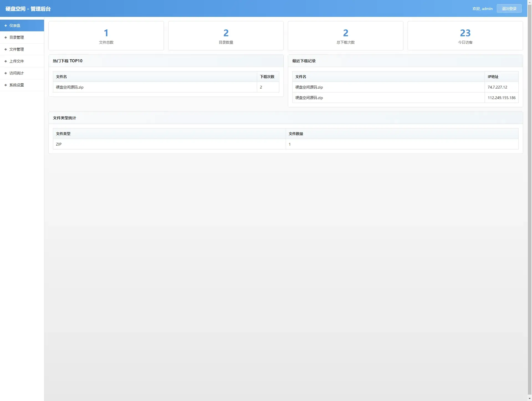Click the 退出登录 button
The image size is (532, 401).
[509, 9]
